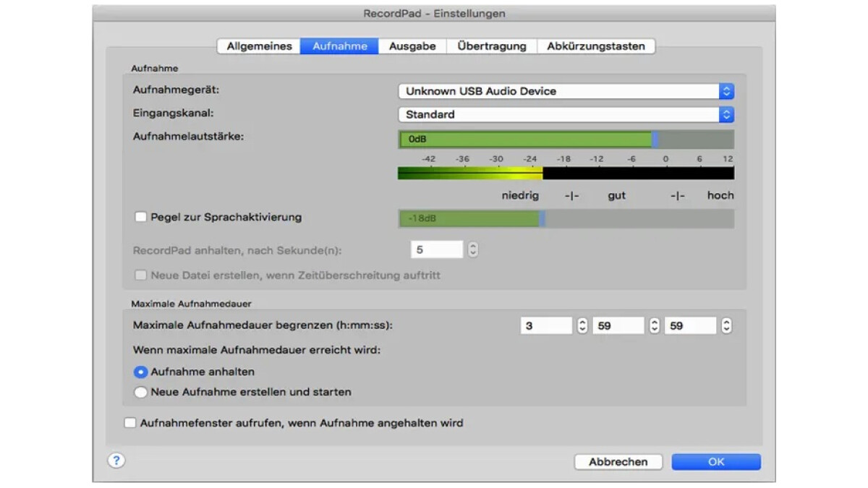Click the seconds field in maximum duration
This screenshot has height=488, width=868.
click(691, 326)
